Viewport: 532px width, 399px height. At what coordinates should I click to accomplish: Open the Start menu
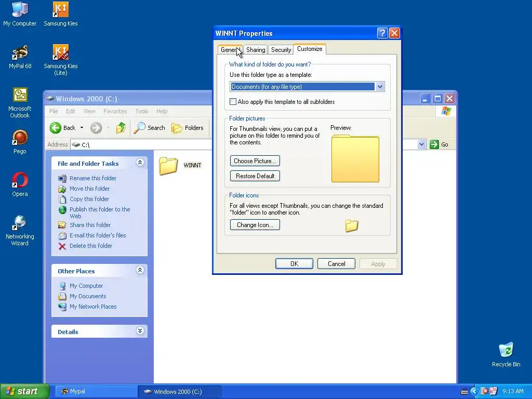25,392
